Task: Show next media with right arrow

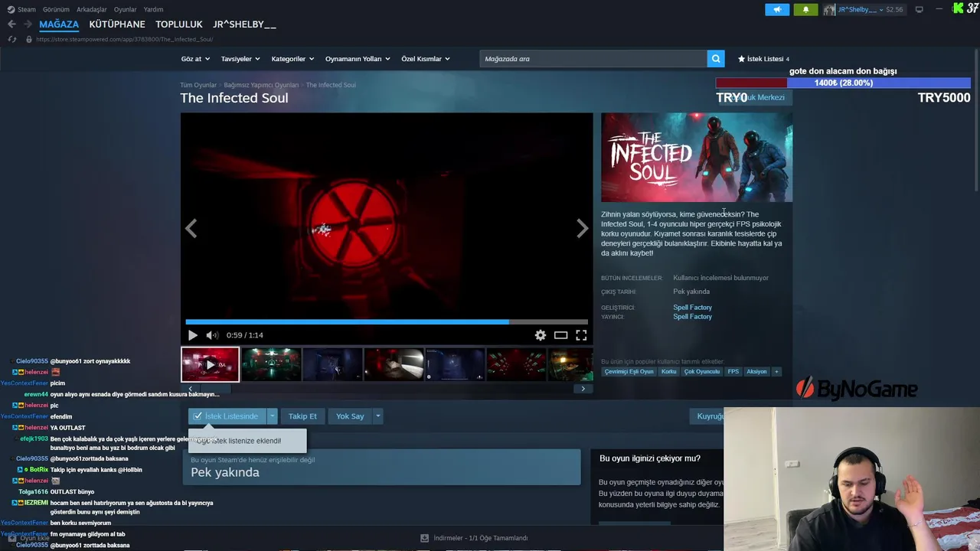Action: pos(583,228)
